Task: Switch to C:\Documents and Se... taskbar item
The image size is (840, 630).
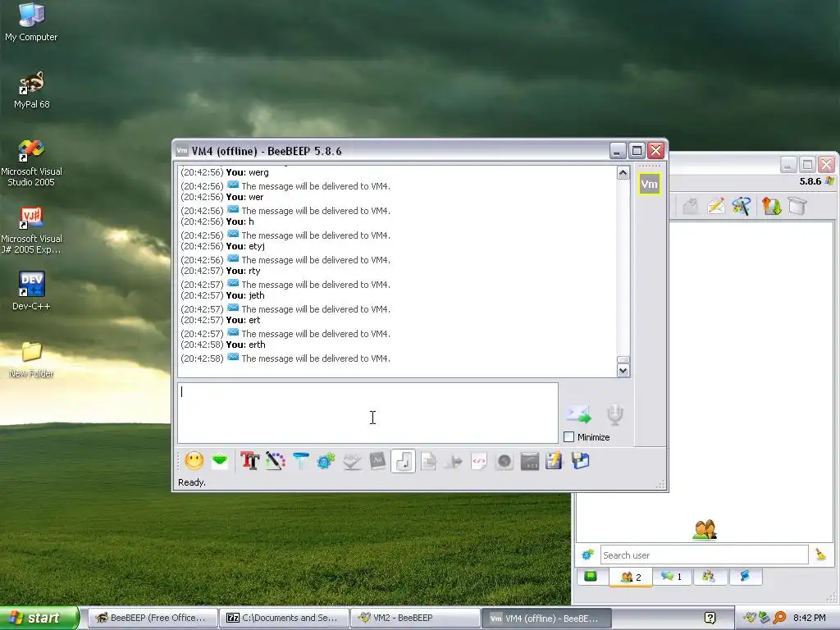Action: pos(284,618)
